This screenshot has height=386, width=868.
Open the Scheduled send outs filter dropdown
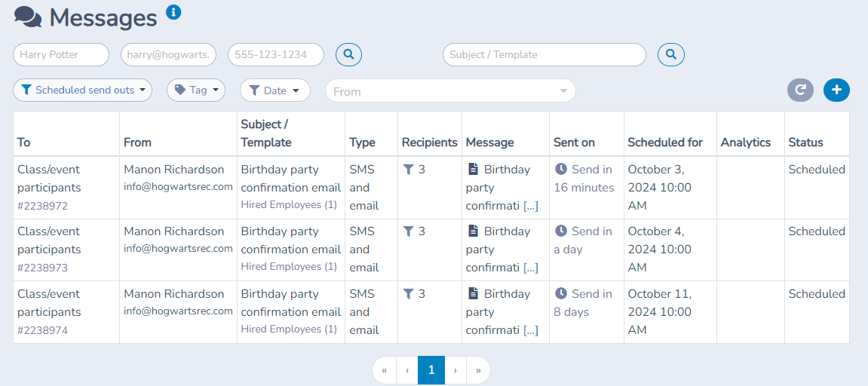82,90
